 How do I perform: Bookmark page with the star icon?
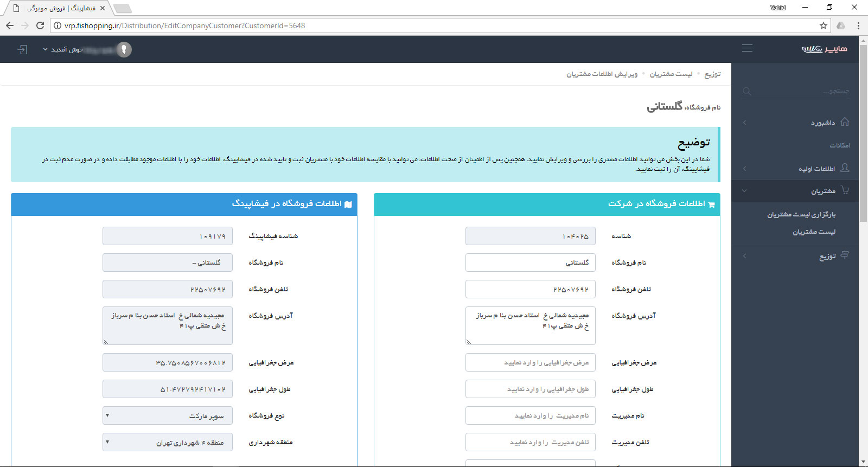[x=824, y=25]
